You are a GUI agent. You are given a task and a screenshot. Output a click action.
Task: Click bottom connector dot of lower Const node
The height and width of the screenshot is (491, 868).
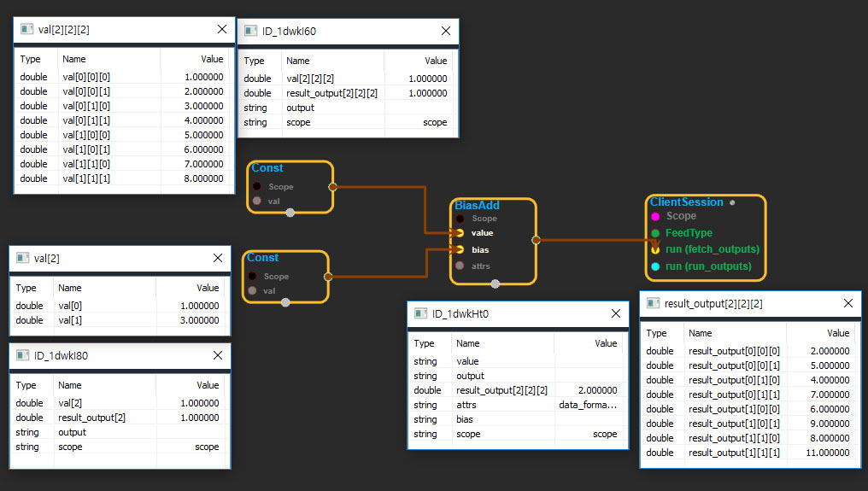pyautogui.click(x=285, y=301)
